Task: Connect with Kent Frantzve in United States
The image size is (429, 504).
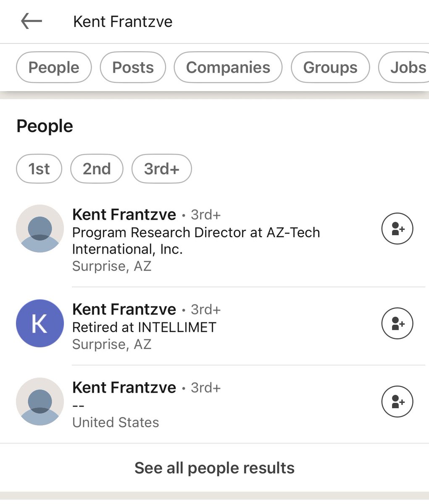Action: click(x=397, y=402)
